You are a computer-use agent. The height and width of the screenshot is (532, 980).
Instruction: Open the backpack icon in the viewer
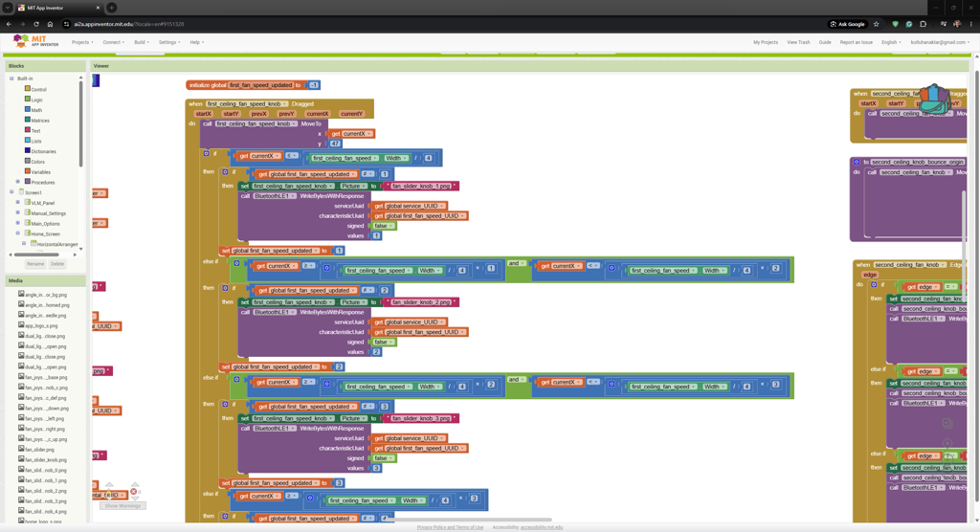pos(934,99)
